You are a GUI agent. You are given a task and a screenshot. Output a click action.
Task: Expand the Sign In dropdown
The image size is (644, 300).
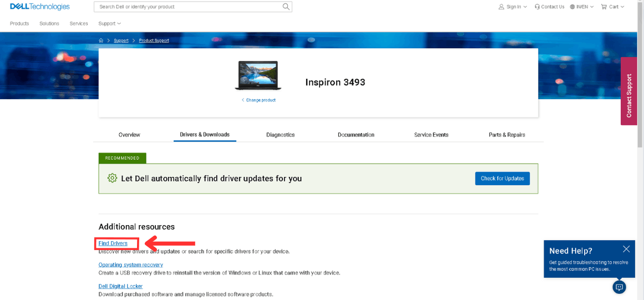pyautogui.click(x=525, y=7)
